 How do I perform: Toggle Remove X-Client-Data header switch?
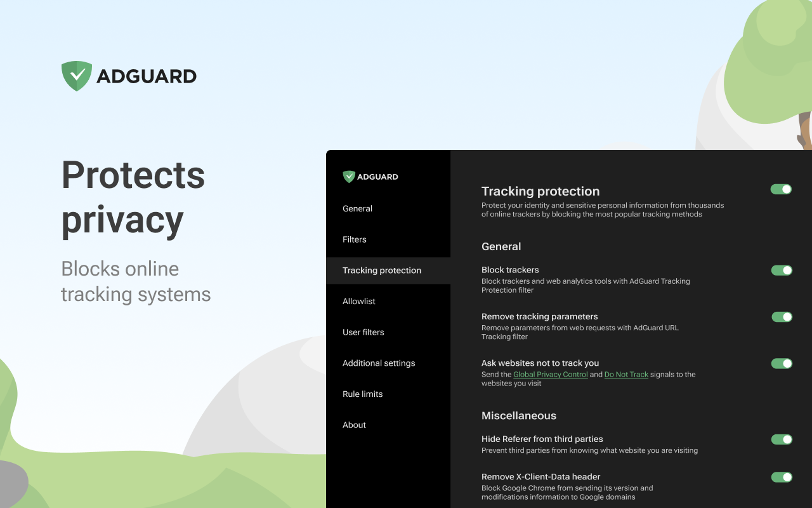pyautogui.click(x=782, y=477)
